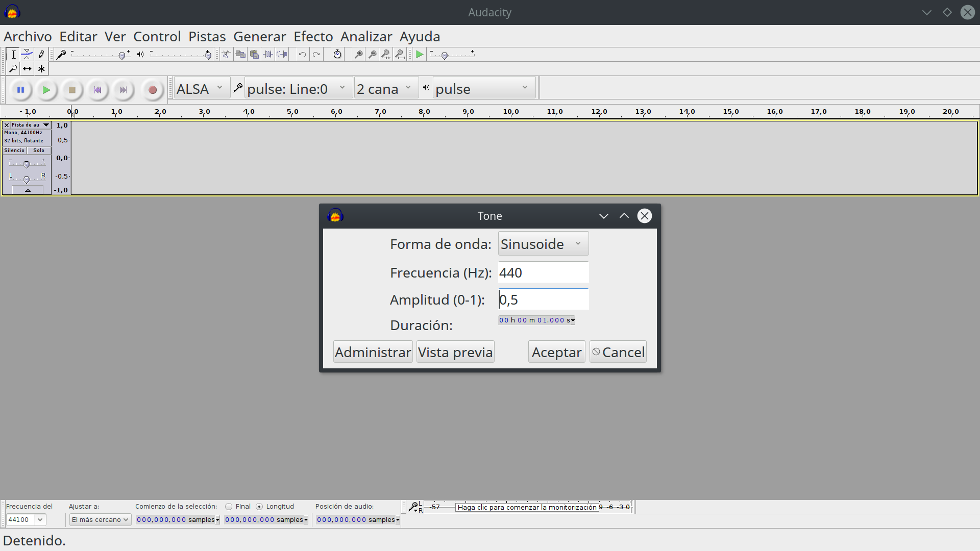Click the Cut scissors icon
This screenshot has width=980, height=551.
pos(226,55)
